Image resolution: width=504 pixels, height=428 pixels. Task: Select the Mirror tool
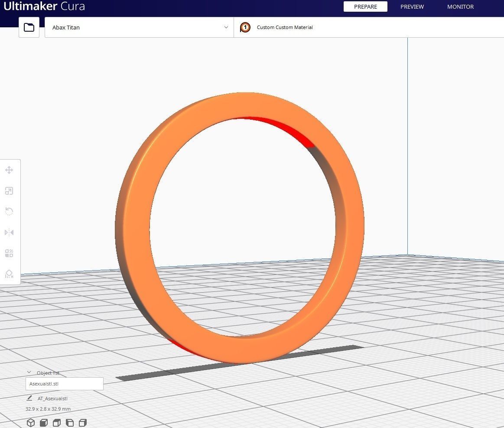[x=9, y=232]
